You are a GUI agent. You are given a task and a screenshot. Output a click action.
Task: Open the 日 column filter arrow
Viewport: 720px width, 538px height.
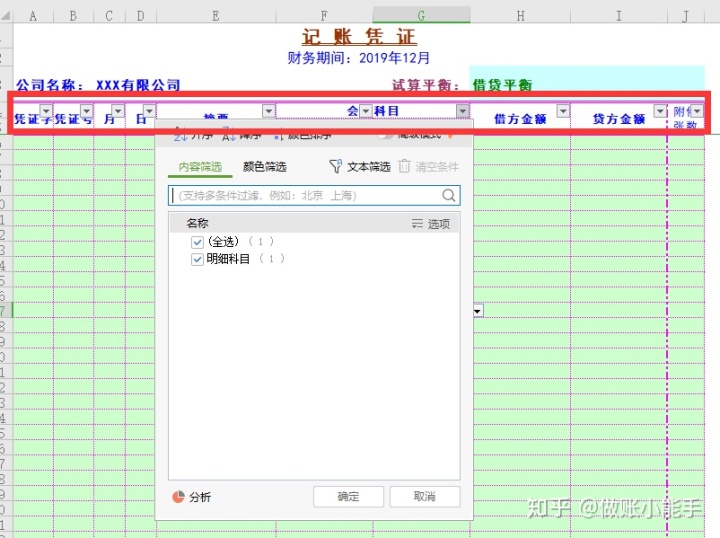coord(149,111)
